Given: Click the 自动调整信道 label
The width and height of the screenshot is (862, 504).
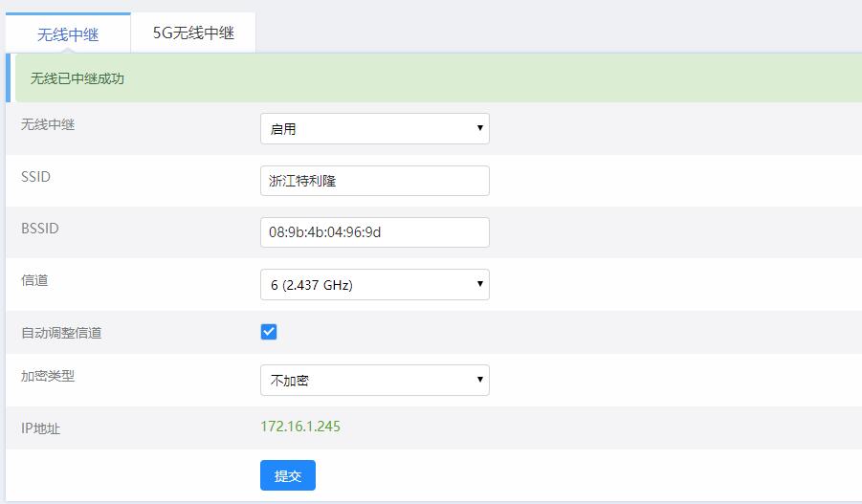Looking at the screenshot, I should click(x=61, y=333).
